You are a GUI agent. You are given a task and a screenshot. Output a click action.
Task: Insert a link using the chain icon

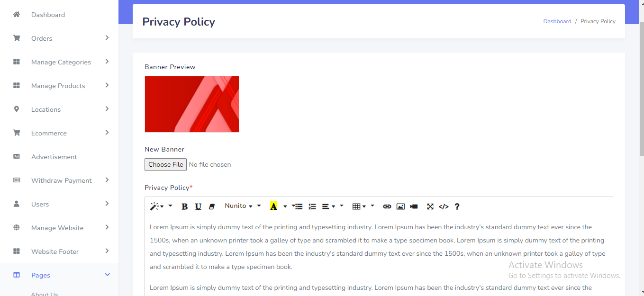coord(387,206)
